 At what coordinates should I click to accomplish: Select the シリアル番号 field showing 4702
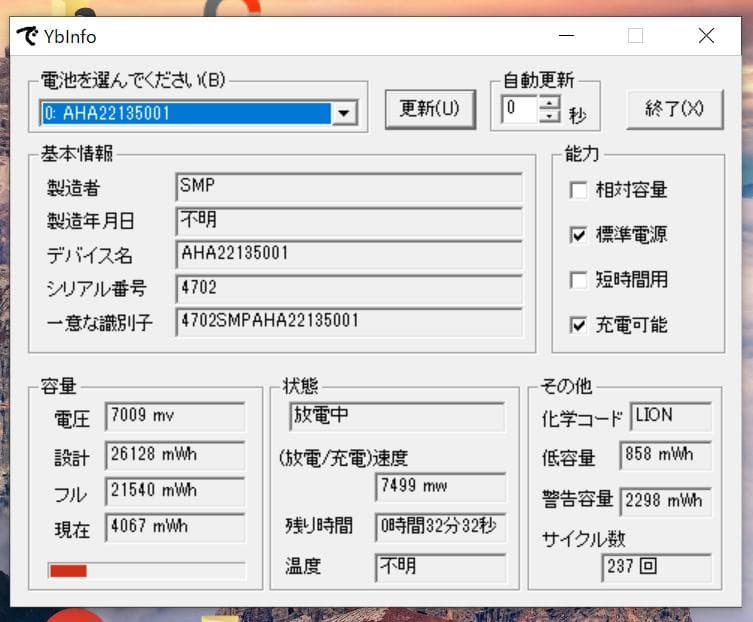348,289
